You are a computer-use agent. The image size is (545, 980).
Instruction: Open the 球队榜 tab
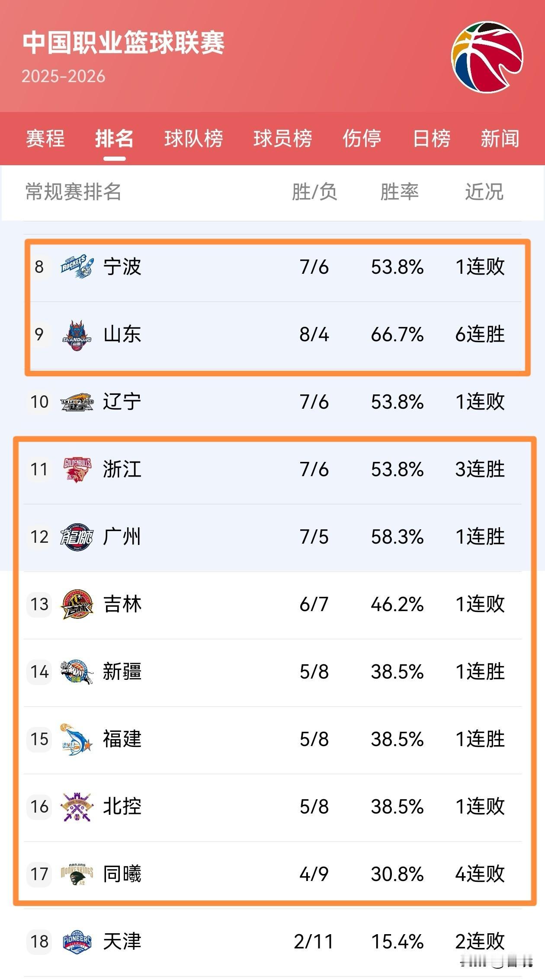193,139
